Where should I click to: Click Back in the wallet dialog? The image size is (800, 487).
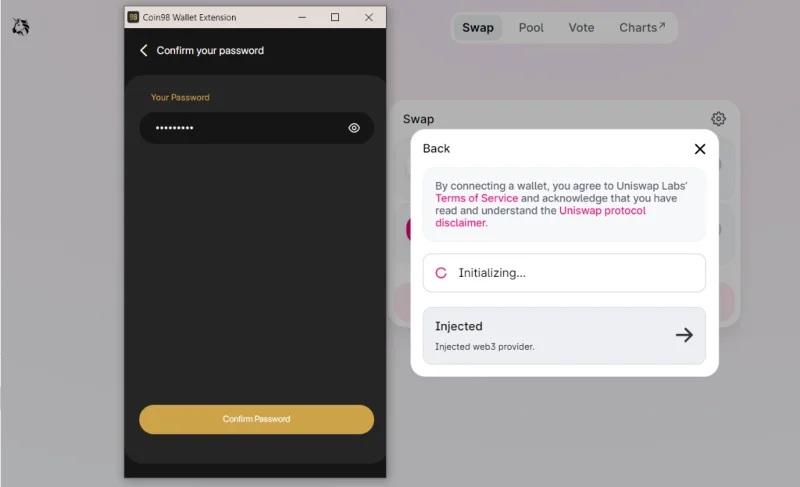click(436, 149)
